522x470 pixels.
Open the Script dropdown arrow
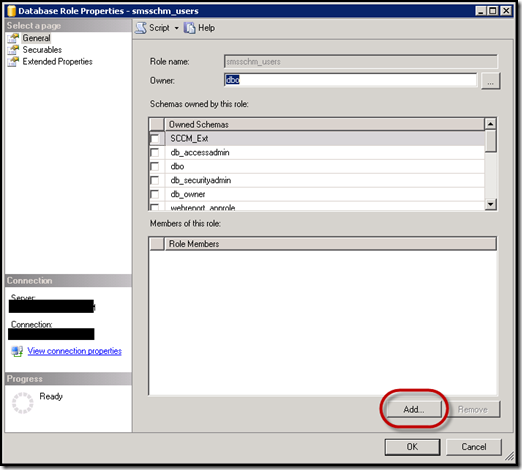pos(177,28)
